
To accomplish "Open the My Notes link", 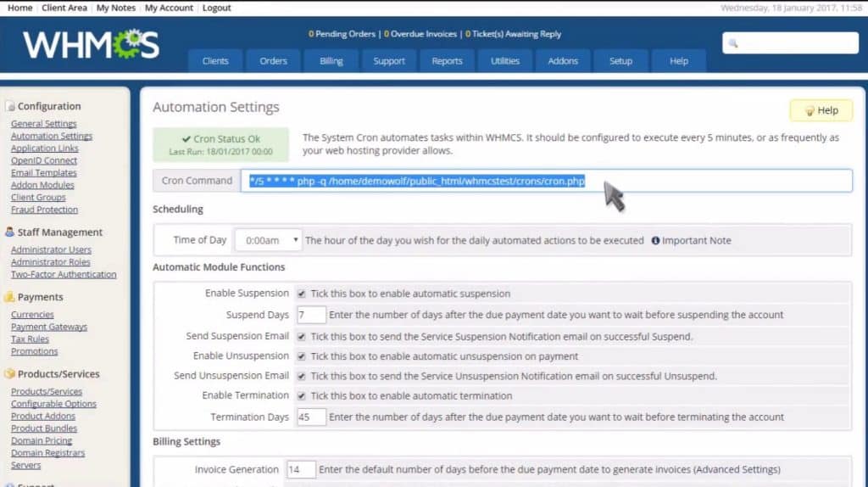I will (x=115, y=8).
